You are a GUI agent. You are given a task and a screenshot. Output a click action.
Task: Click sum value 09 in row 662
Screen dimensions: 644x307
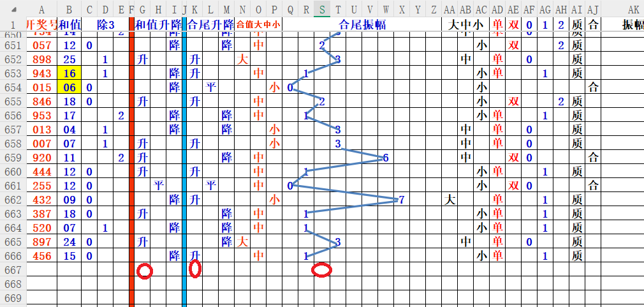pyautogui.click(x=69, y=200)
